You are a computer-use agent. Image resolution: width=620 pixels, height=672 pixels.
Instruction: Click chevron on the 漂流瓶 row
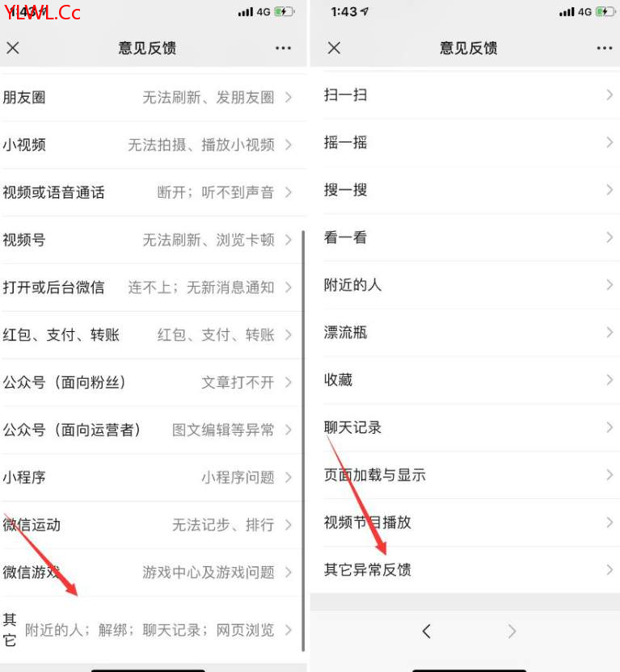(x=609, y=333)
